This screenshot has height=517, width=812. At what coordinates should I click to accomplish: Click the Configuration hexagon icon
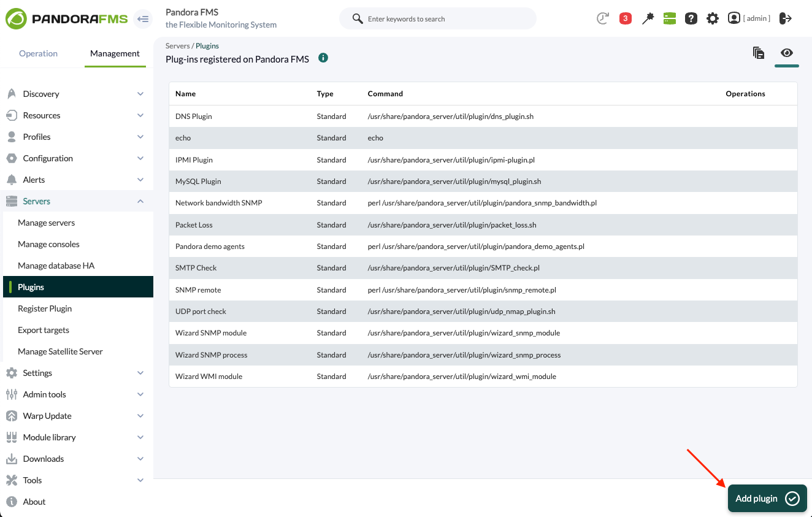click(x=11, y=158)
